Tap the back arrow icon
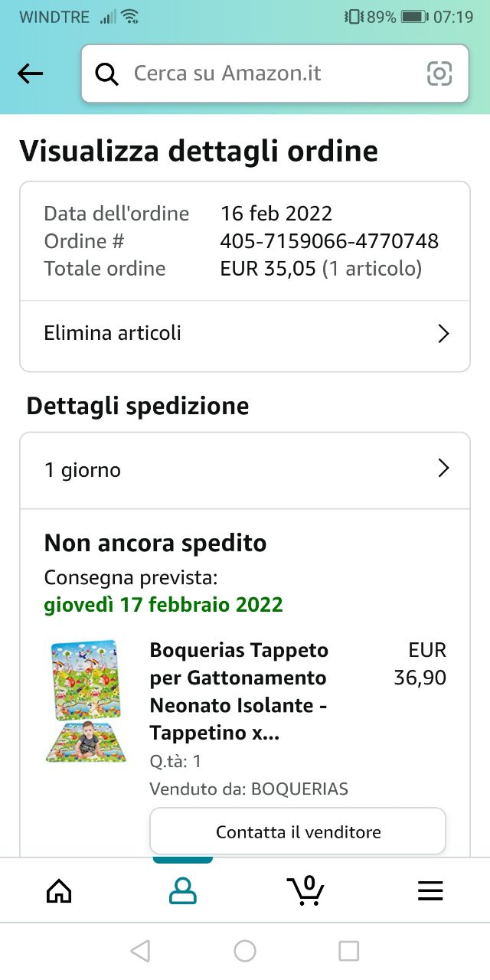The height and width of the screenshot is (980, 490). (x=30, y=73)
